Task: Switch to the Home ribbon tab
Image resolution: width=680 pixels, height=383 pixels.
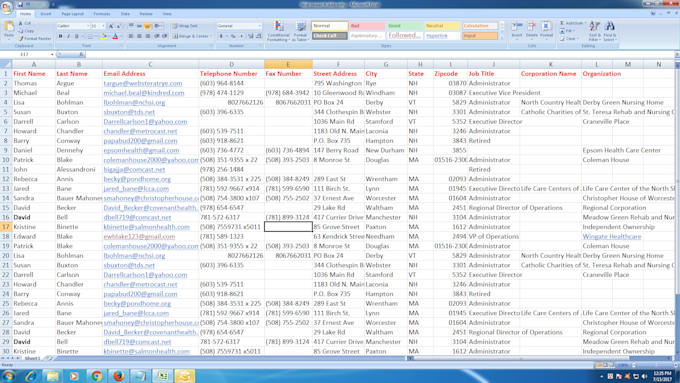Action: click(25, 14)
